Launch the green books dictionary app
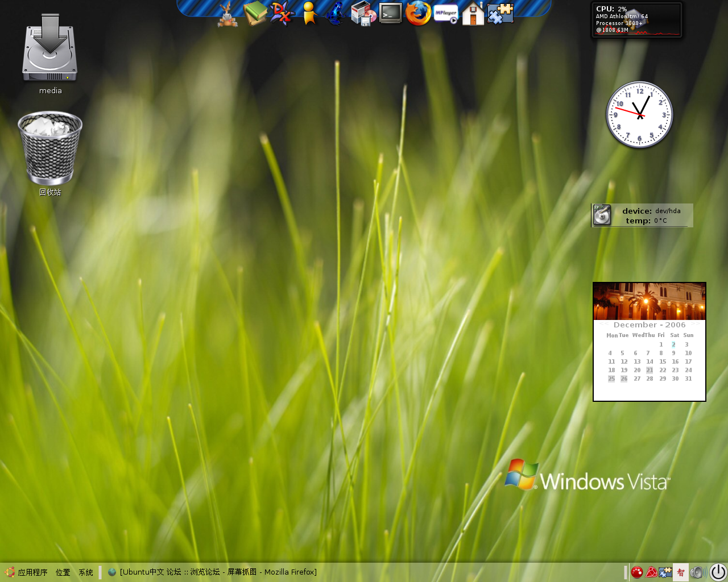Viewport: 728px width, 582px height. [255, 13]
